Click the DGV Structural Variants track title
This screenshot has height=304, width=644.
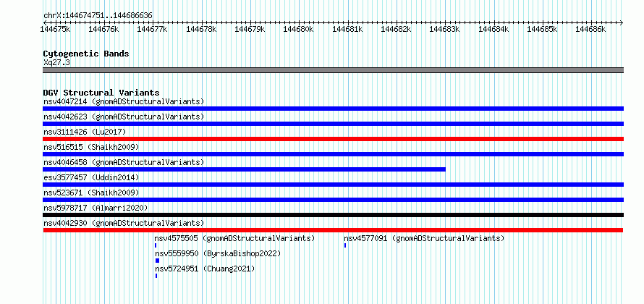click(x=101, y=93)
